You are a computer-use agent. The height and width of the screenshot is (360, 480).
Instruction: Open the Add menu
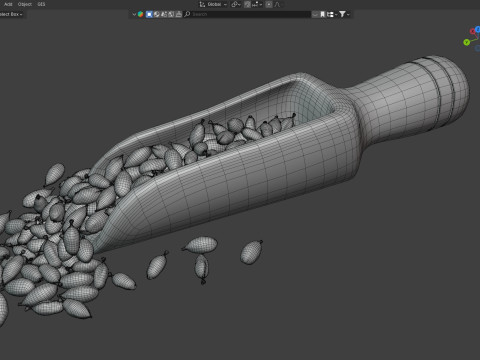click(x=8, y=4)
